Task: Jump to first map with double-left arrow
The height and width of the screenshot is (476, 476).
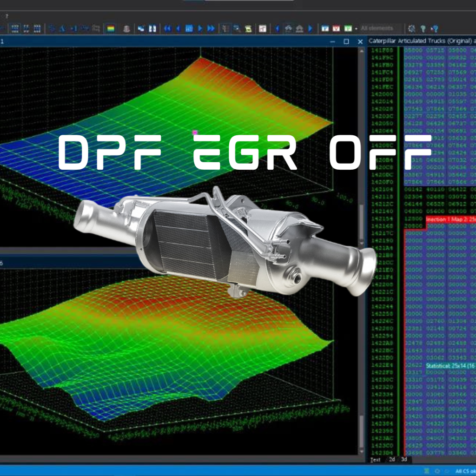Action: [168, 28]
